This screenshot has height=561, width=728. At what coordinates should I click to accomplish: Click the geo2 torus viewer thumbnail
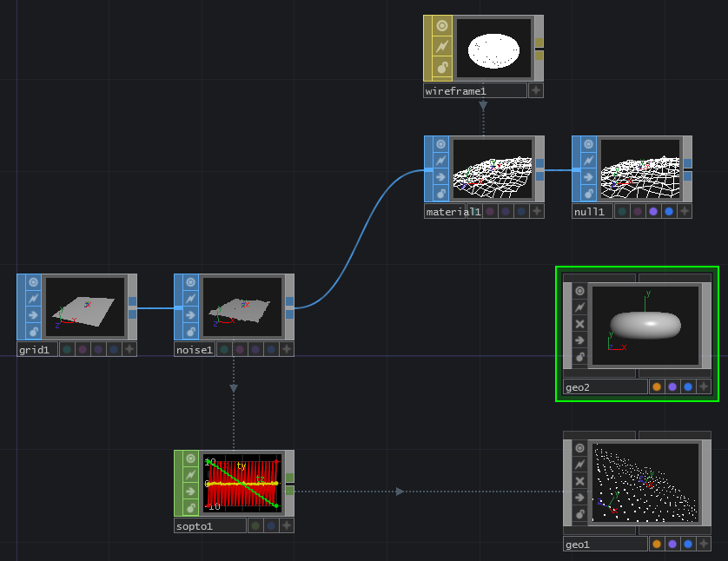pos(645,324)
